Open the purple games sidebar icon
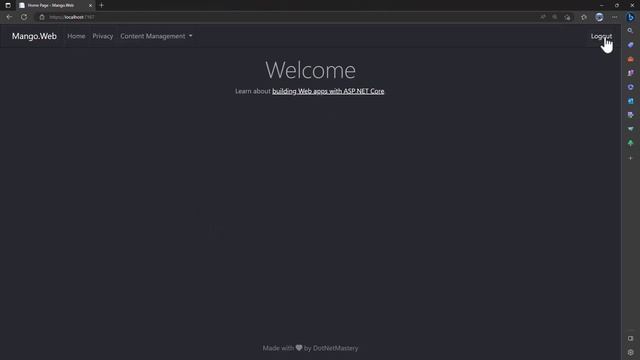Image resolution: width=640 pixels, height=360 pixels. click(631, 73)
